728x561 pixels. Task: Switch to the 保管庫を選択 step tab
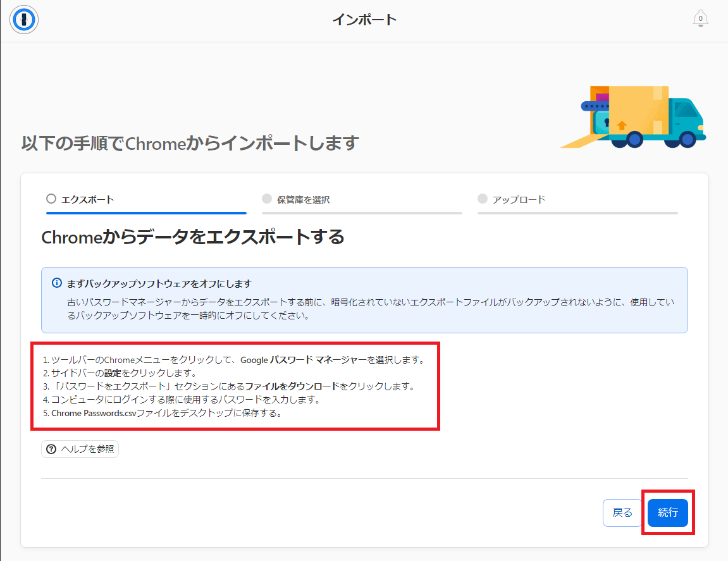pos(362,202)
